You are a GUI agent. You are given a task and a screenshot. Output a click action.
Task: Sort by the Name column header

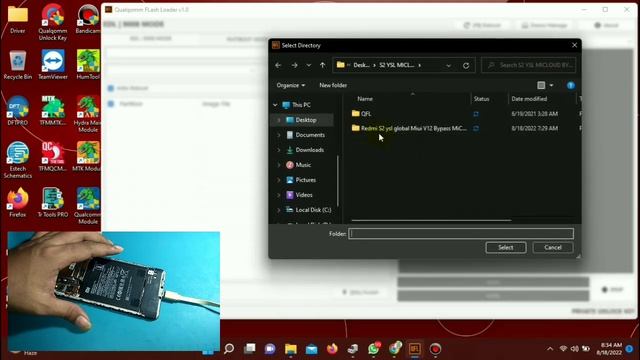click(x=365, y=99)
